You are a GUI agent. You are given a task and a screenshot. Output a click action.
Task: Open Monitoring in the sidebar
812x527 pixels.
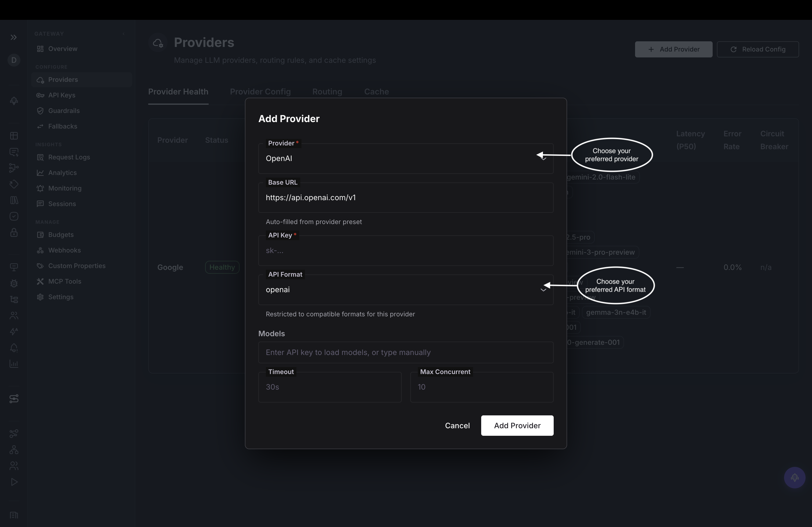point(81,188)
